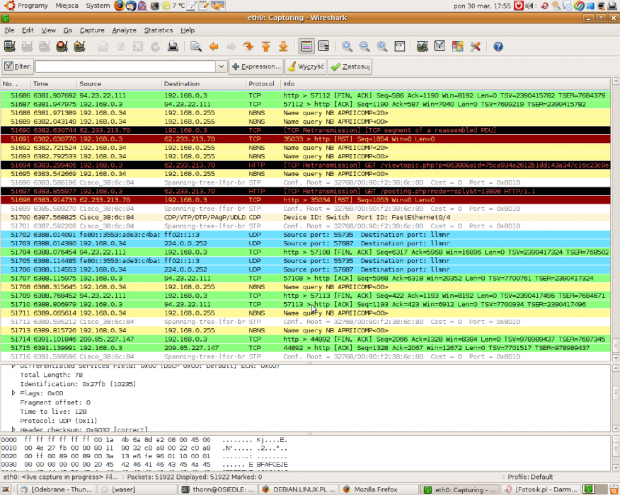Open display filters dialog

[x=440, y=47]
